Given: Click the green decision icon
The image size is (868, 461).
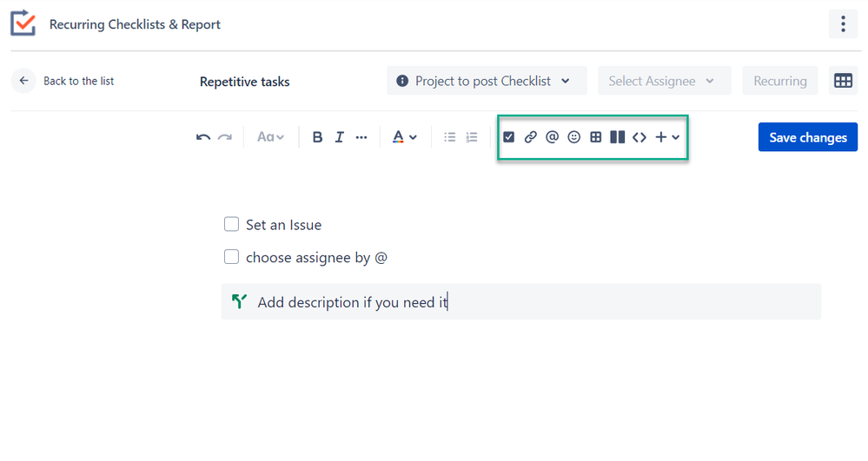Looking at the screenshot, I should coord(239,301).
